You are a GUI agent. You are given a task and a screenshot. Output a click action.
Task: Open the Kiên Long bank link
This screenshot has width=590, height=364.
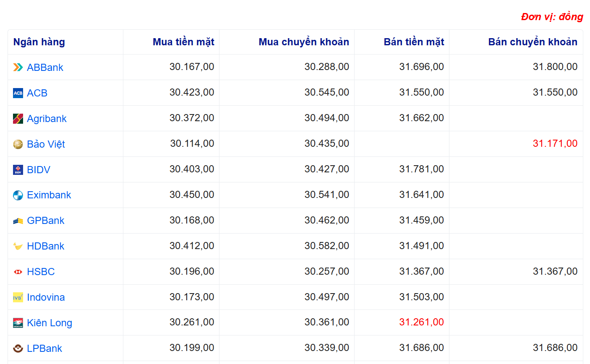pos(50,323)
